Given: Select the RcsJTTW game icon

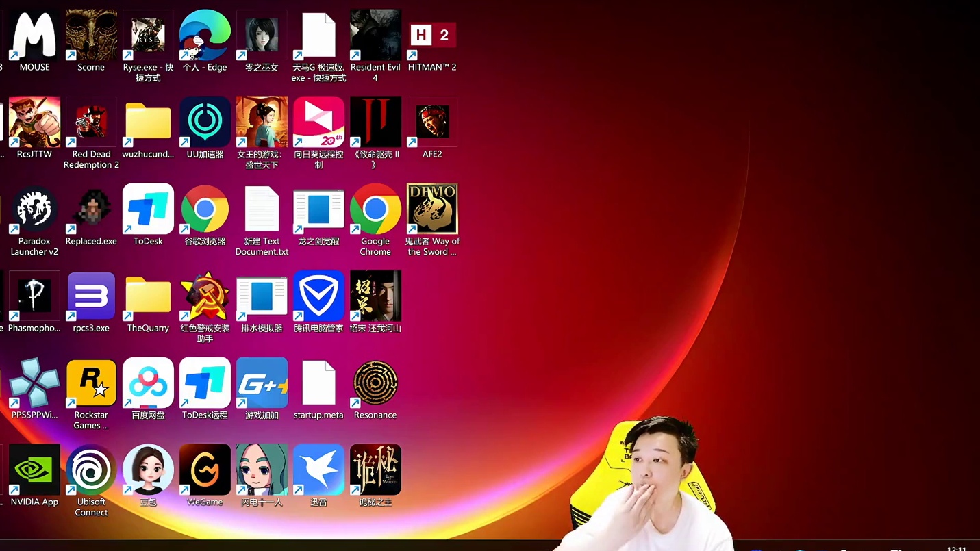Looking at the screenshot, I should click(34, 123).
